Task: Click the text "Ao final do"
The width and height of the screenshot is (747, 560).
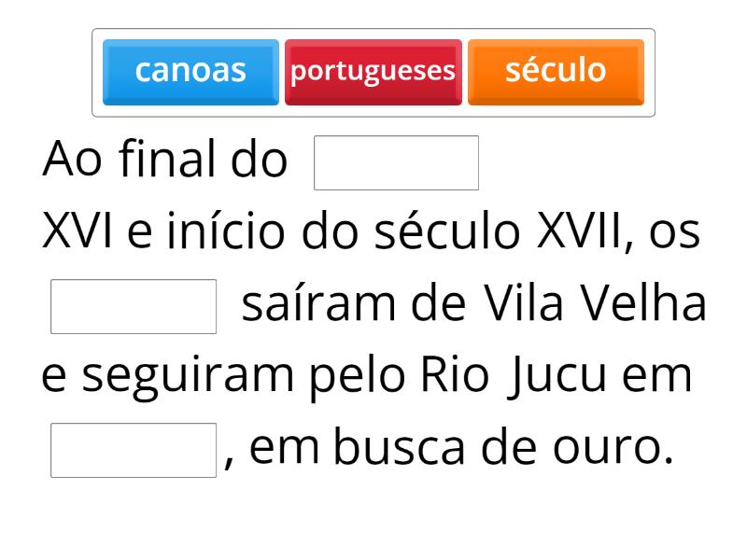Action: pyautogui.click(x=164, y=161)
